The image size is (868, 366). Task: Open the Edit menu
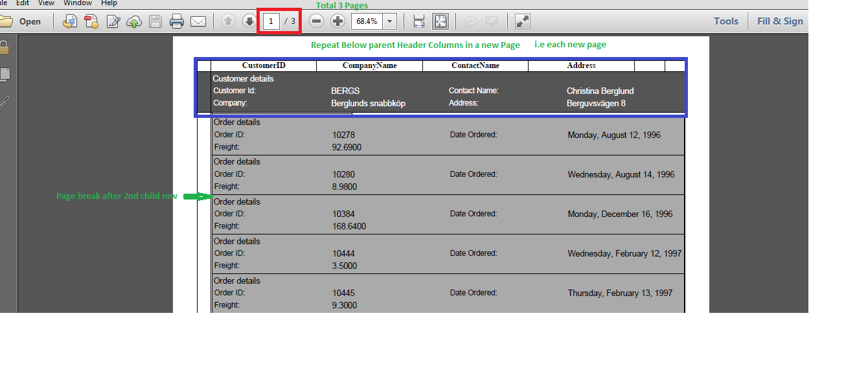click(x=23, y=3)
